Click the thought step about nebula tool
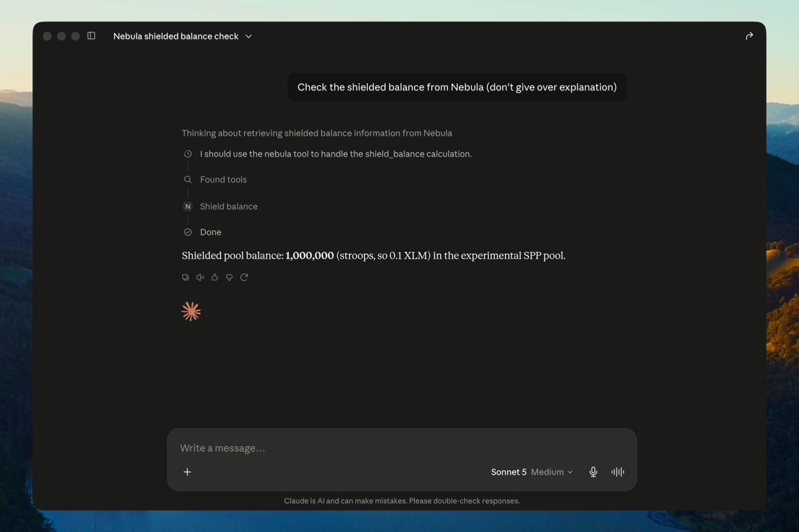This screenshot has height=532, width=799. click(336, 154)
